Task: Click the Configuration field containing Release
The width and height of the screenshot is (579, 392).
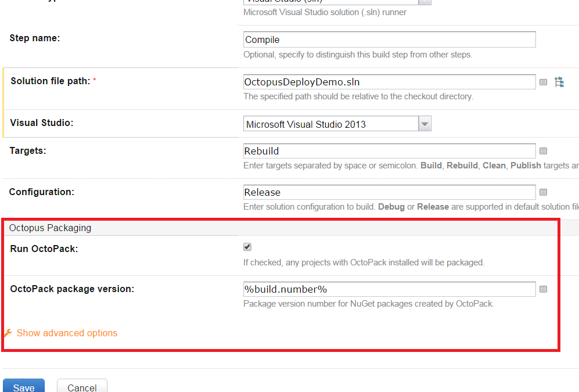Action: click(389, 192)
